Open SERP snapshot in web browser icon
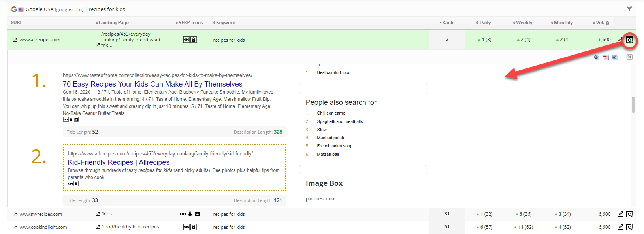This screenshot has width=644, height=234. point(596,57)
